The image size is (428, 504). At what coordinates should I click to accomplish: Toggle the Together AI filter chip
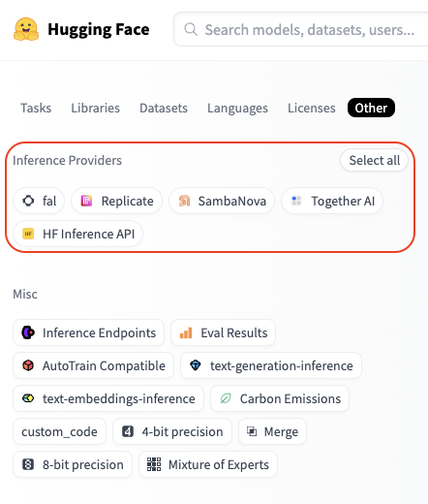[x=332, y=201]
